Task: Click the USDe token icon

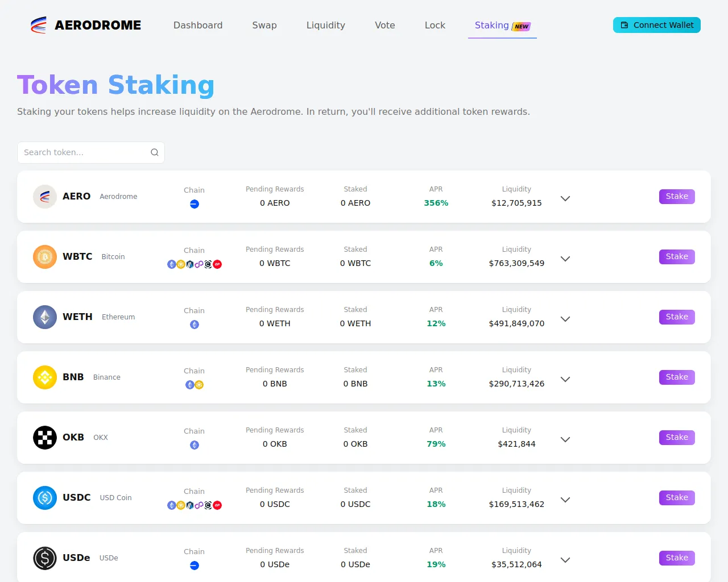Action: point(45,558)
